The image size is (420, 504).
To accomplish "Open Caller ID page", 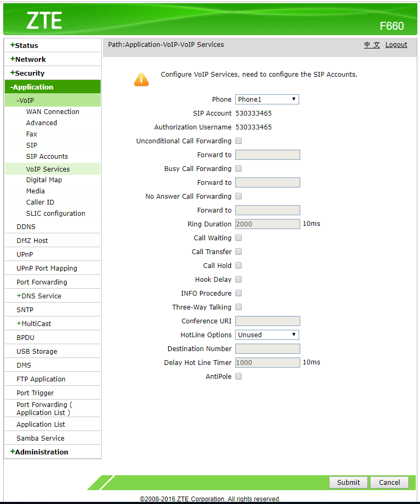I will [x=40, y=202].
